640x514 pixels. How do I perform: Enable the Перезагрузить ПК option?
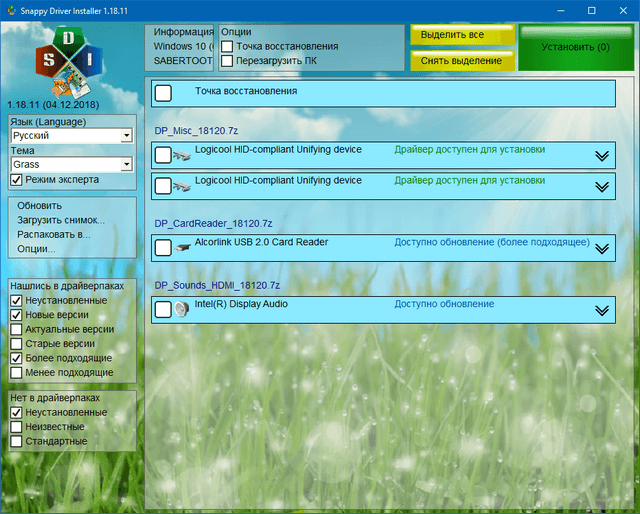(x=227, y=61)
